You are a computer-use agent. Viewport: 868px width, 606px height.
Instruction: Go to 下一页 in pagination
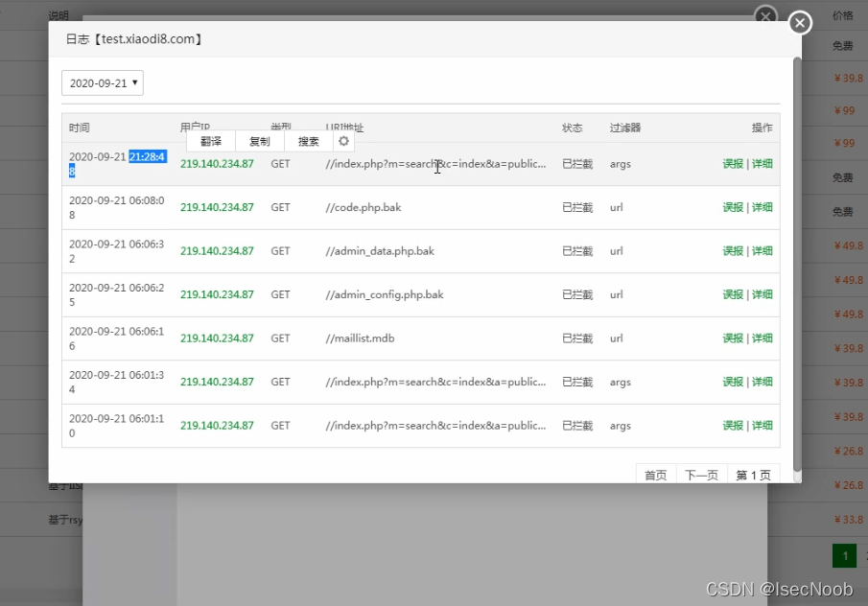pyautogui.click(x=701, y=475)
